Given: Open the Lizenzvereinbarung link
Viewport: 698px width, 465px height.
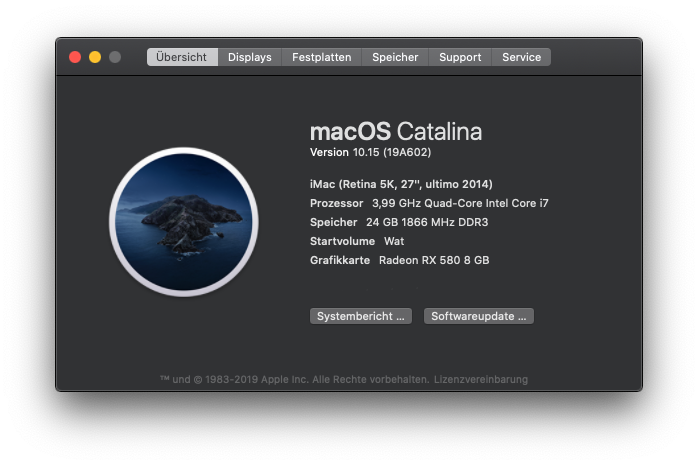Looking at the screenshot, I should (x=481, y=380).
